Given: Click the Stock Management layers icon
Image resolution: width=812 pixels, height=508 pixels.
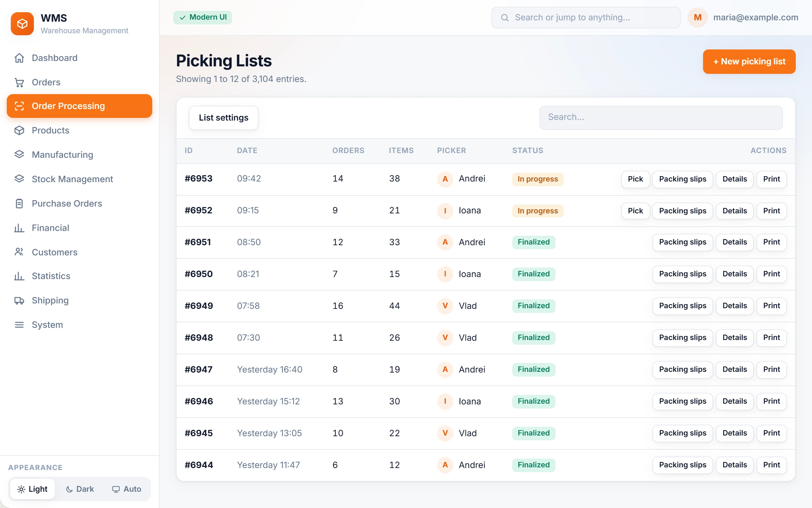Looking at the screenshot, I should pos(19,179).
